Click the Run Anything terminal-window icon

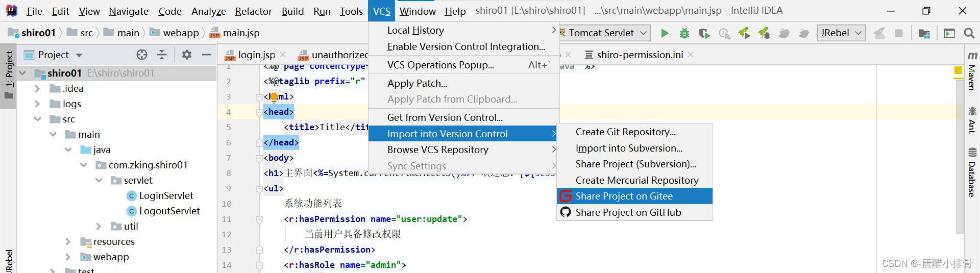coord(949,33)
